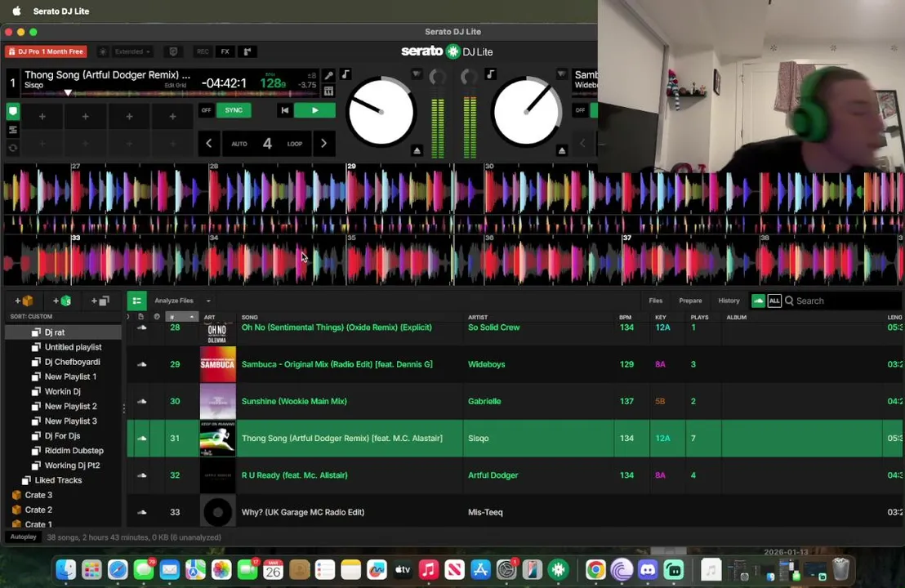Open the Files panel tab
Screen dimensions: 905x588
point(656,301)
